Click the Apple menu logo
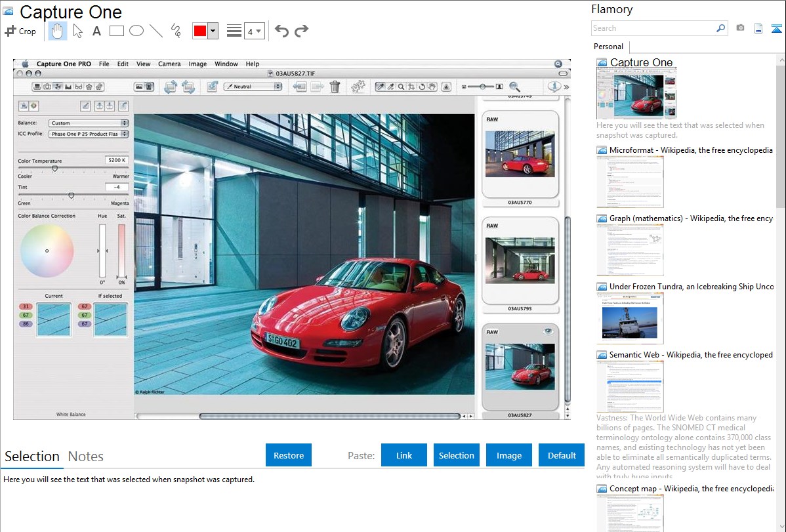The image size is (786, 532). (25, 64)
